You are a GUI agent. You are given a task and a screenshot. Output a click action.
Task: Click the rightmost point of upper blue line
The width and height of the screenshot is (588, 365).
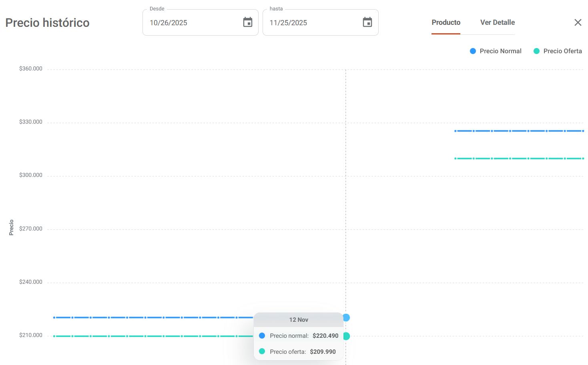point(583,131)
